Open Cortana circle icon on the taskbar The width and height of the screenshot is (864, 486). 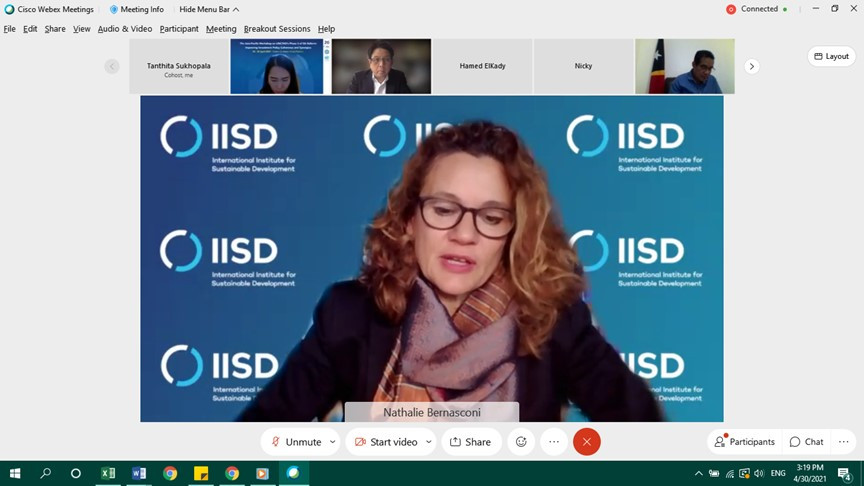(x=76, y=473)
